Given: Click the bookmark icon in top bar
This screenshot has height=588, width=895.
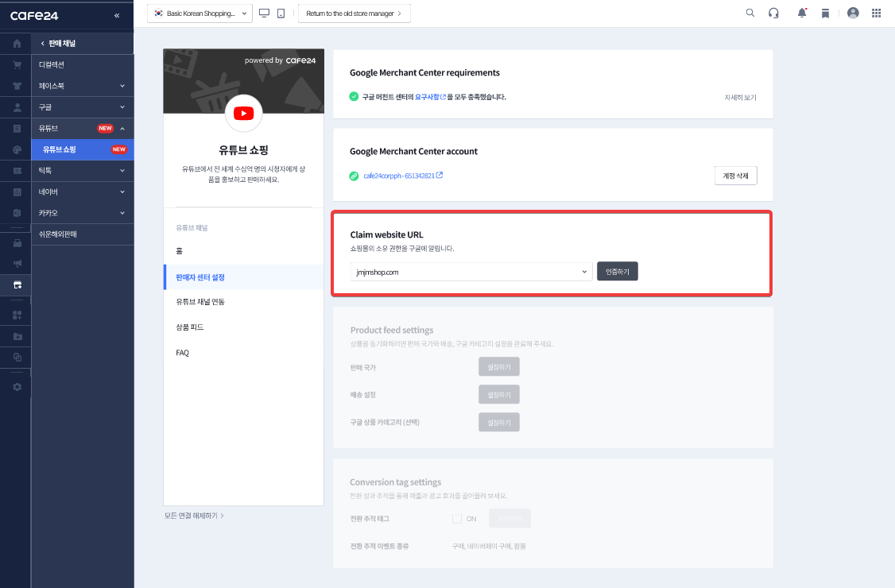Looking at the screenshot, I should pyautogui.click(x=825, y=14).
